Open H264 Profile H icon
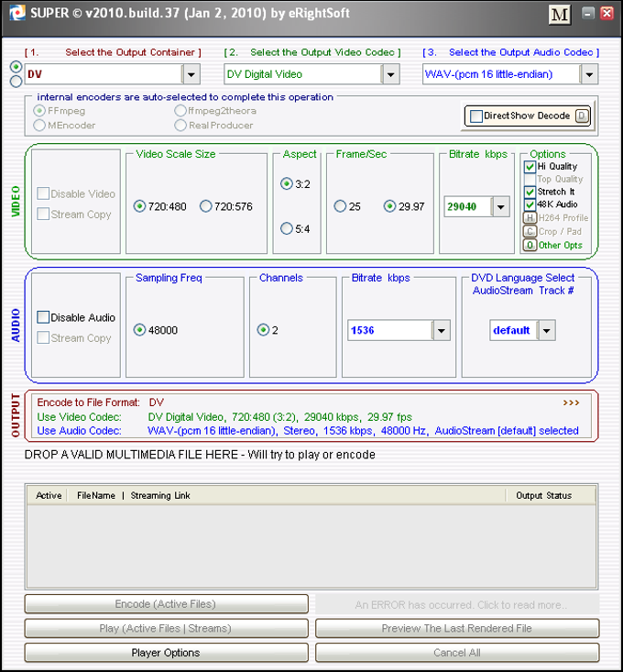Viewport: 623px width, 672px height. (530, 217)
